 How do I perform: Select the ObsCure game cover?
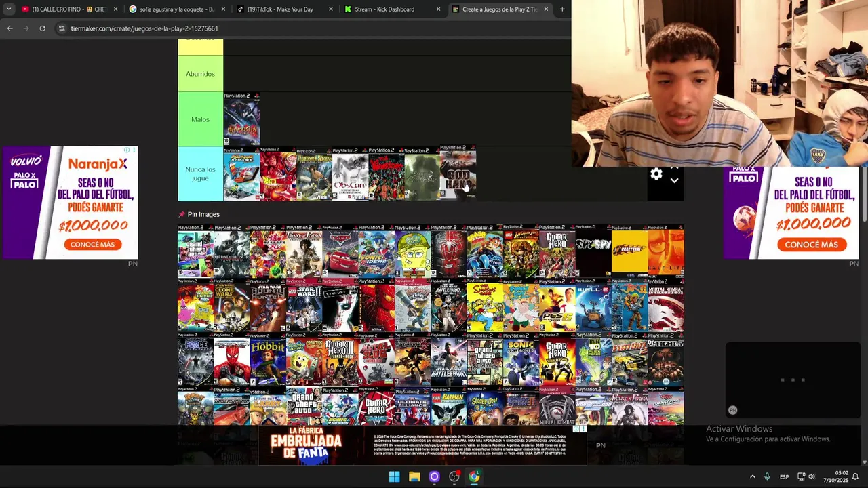350,174
